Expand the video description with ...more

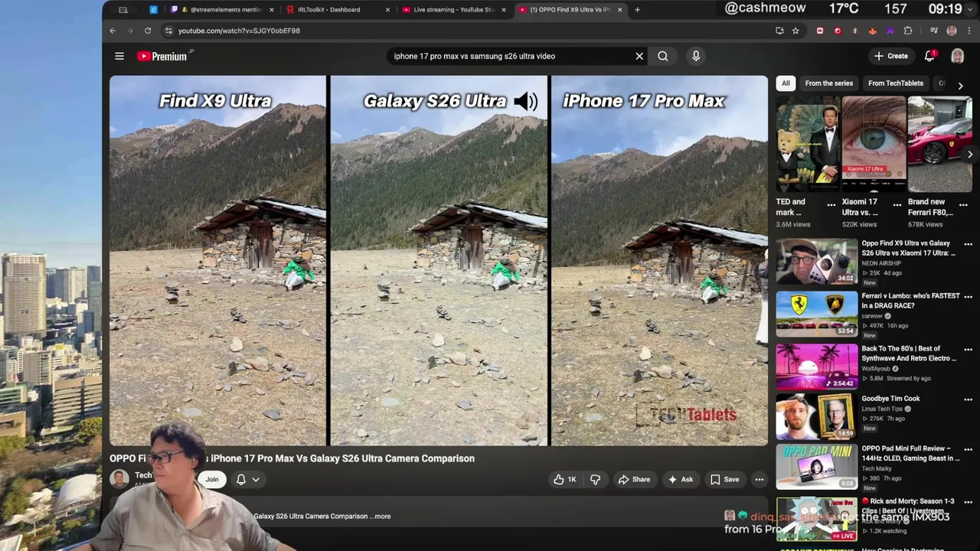(x=381, y=517)
